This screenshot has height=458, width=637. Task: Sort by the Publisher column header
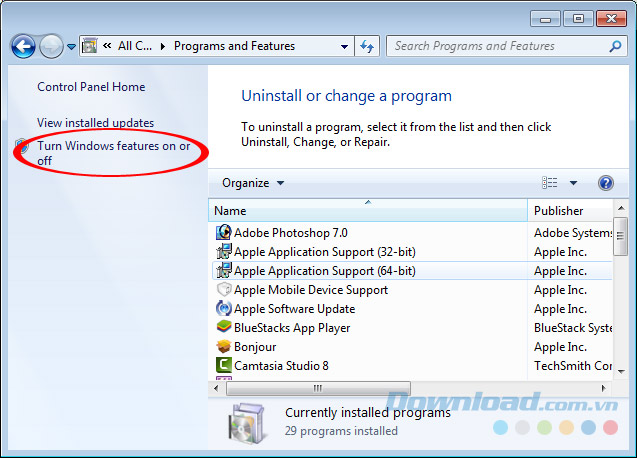(570, 211)
